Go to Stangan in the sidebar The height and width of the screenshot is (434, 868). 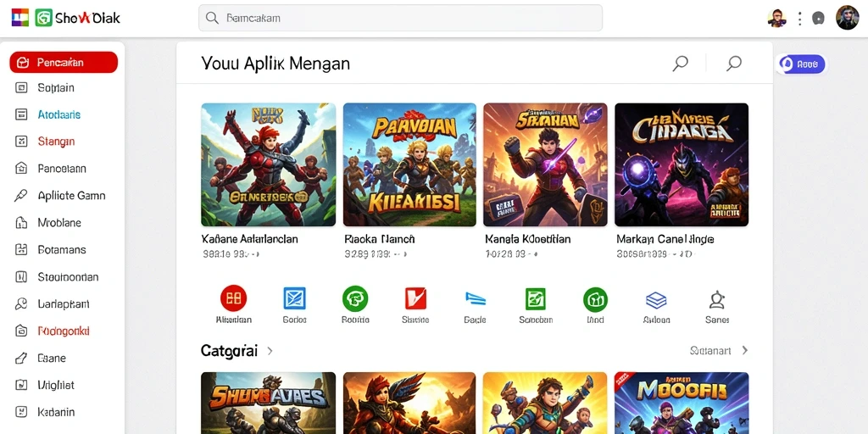[x=56, y=142]
